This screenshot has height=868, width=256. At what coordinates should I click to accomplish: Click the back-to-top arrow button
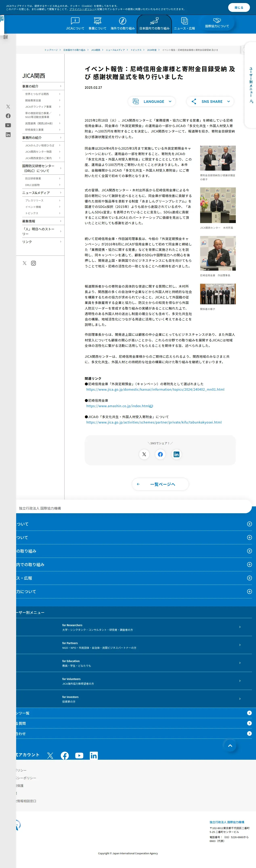pos(230,745)
